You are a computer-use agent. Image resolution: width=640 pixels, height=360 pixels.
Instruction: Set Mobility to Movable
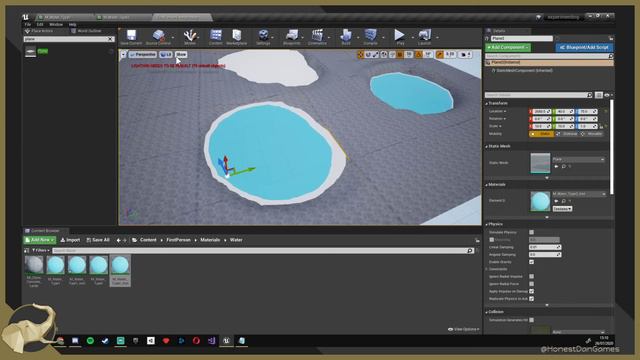[x=592, y=134]
